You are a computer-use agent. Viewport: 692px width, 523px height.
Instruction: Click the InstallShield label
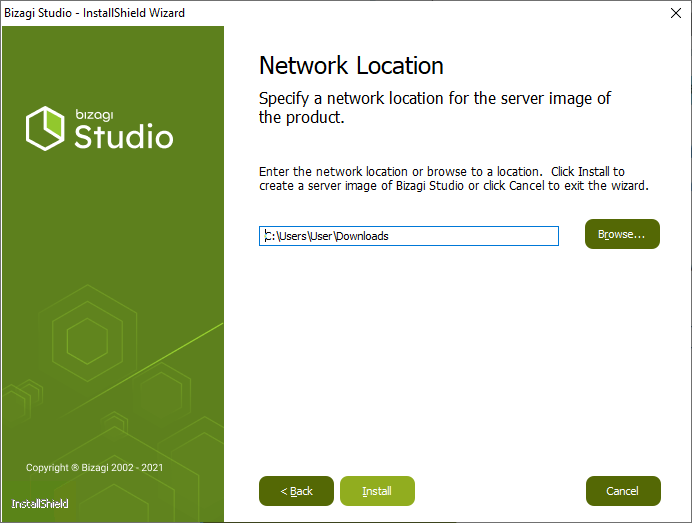(40, 504)
